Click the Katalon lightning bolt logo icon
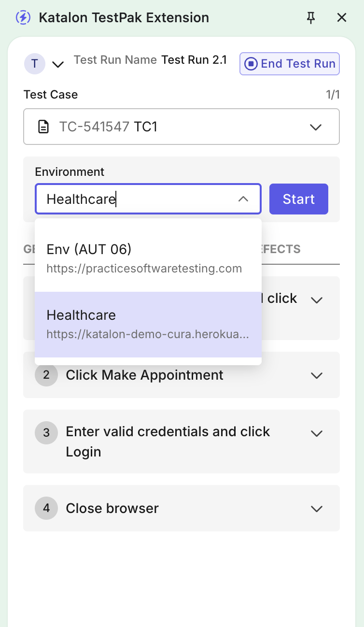The image size is (364, 627). coord(23,18)
